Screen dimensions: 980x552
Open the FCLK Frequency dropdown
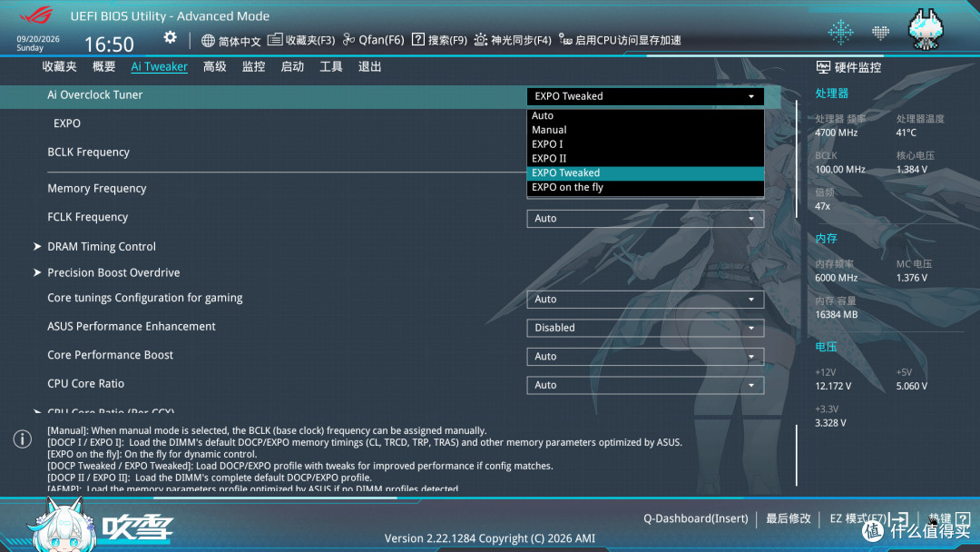click(x=645, y=218)
